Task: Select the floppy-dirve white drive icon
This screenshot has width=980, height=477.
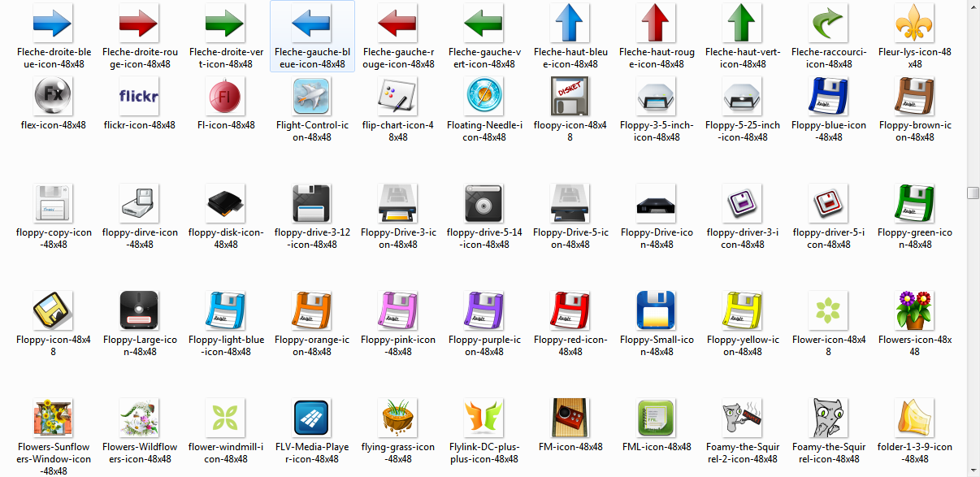Action: 140,203
